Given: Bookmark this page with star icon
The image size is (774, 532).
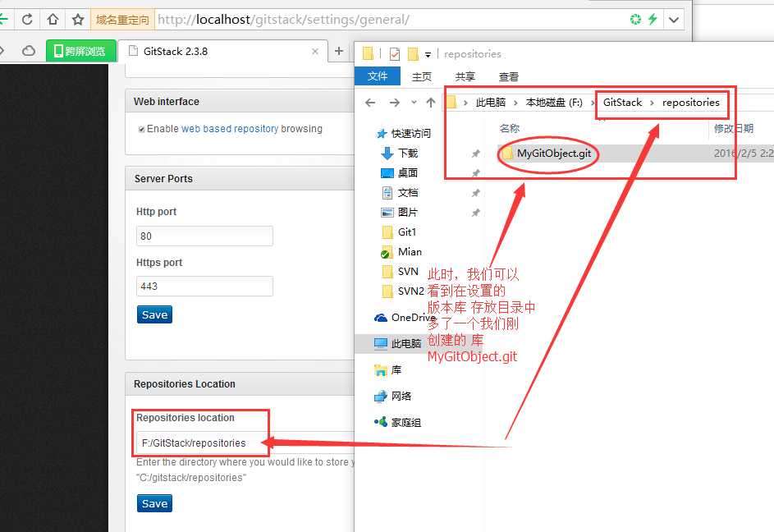Looking at the screenshot, I should click(77, 19).
